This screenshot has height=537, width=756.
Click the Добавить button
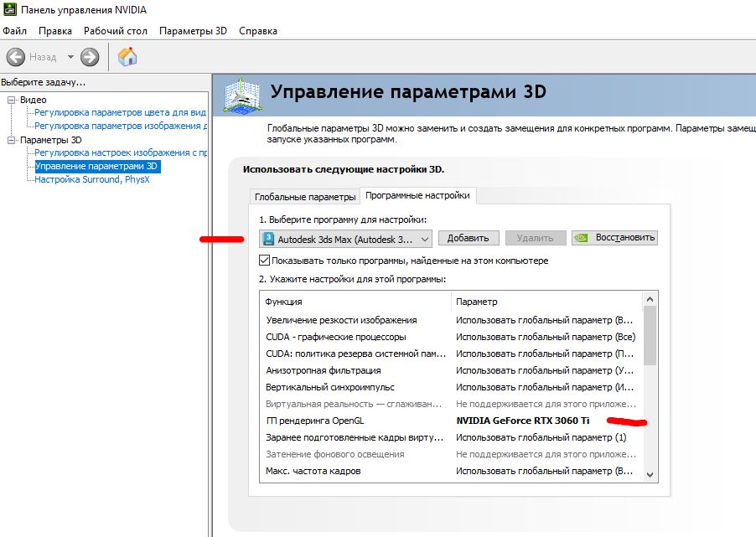(x=468, y=238)
